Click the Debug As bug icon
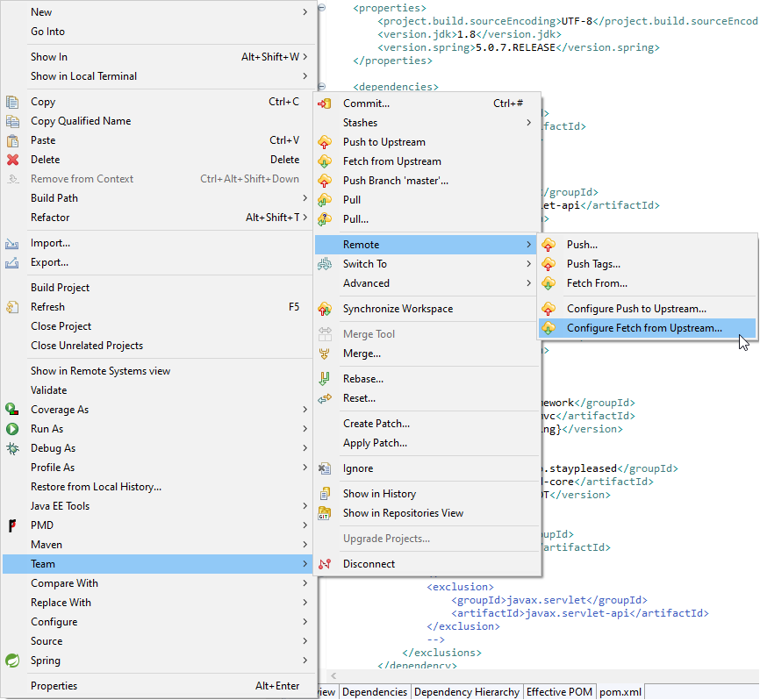This screenshot has height=700, width=760. pos(12,447)
